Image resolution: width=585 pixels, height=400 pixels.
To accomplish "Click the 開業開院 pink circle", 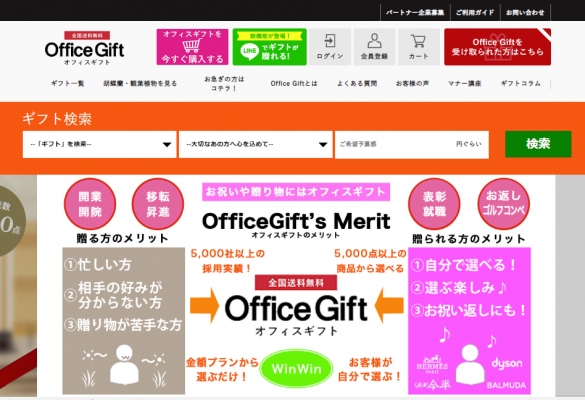I will pyautogui.click(x=90, y=204).
